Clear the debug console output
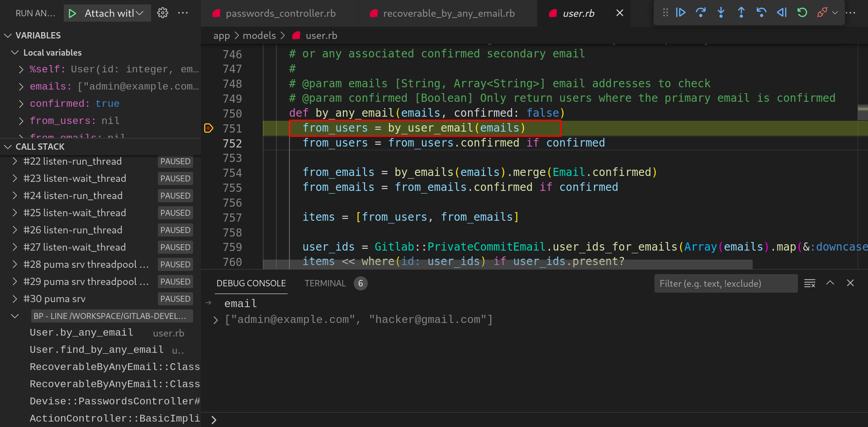The width and height of the screenshot is (868, 427). 810,283
